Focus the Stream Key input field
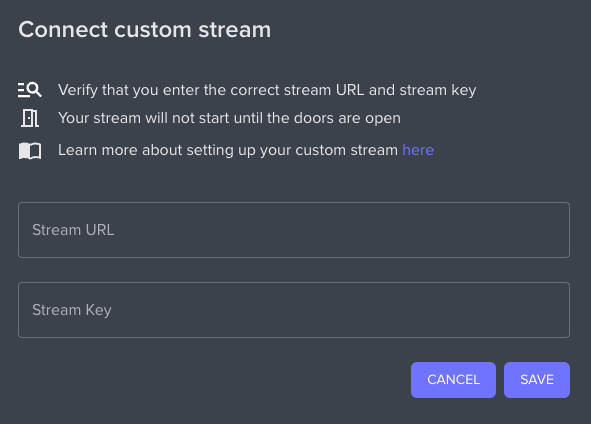The width and height of the screenshot is (591, 424). [294, 310]
